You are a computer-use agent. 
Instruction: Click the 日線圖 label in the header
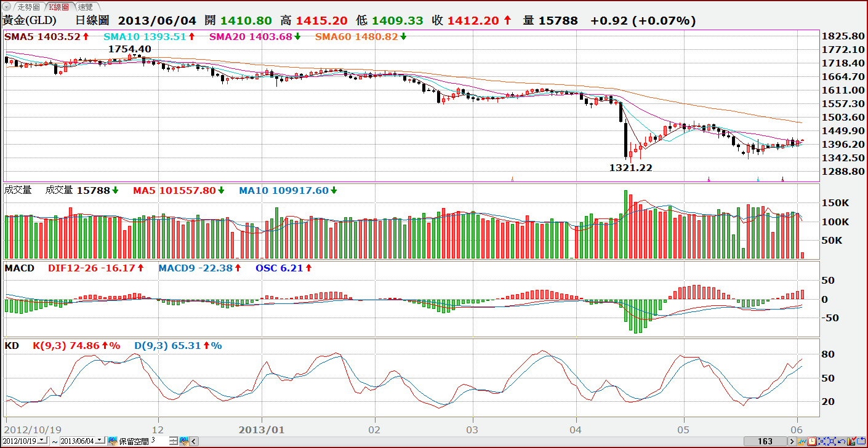pos(92,20)
